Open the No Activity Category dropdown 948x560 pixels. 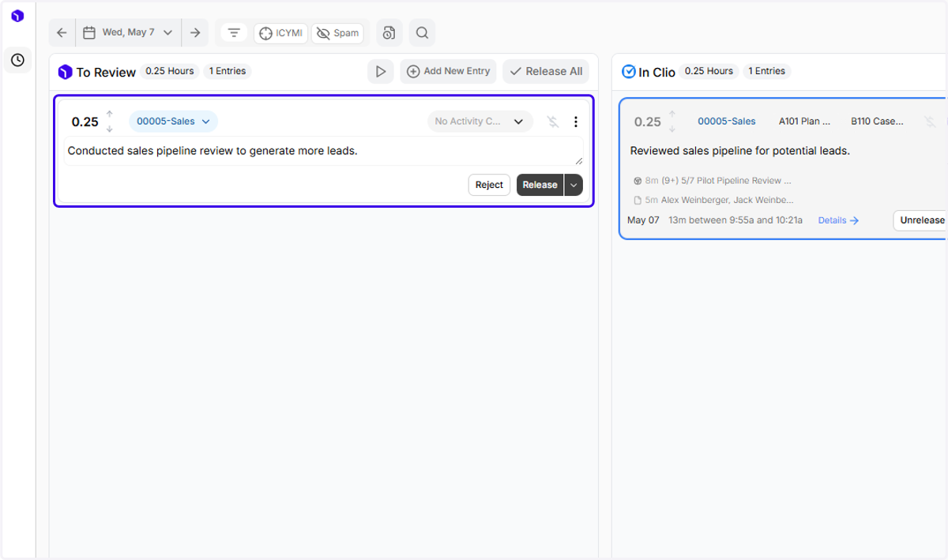tap(480, 122)
